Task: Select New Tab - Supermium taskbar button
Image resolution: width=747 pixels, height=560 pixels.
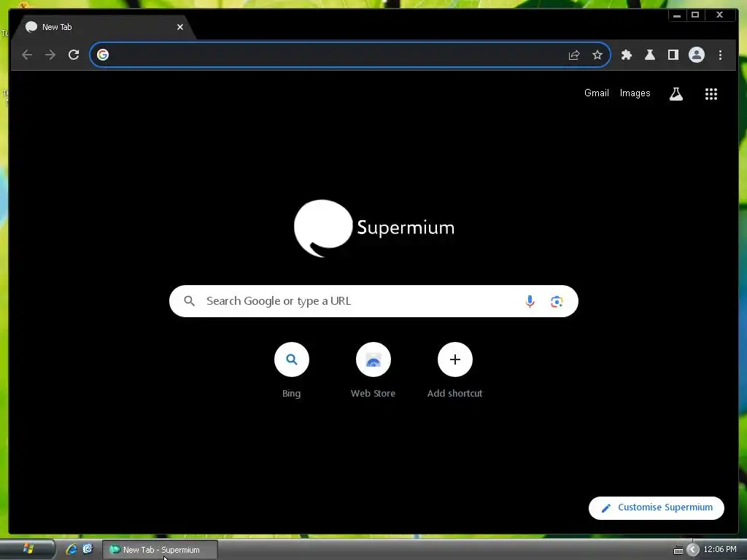Action: (160, 550)
